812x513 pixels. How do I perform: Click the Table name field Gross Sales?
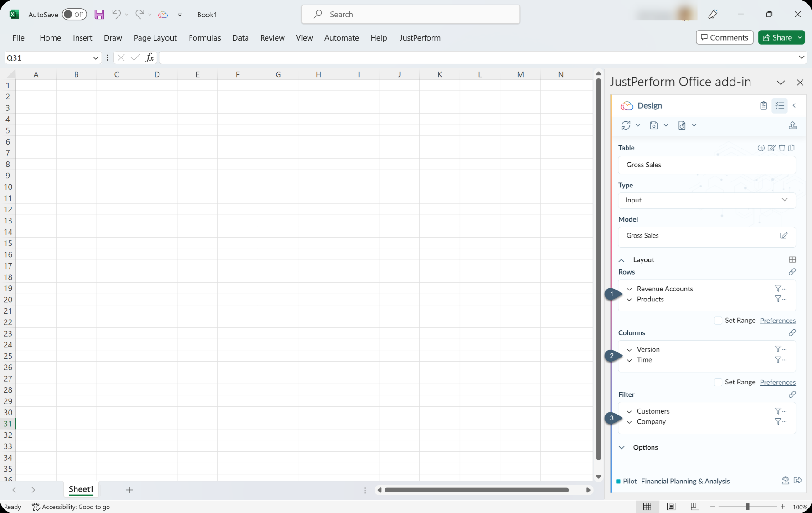(706, 165)
